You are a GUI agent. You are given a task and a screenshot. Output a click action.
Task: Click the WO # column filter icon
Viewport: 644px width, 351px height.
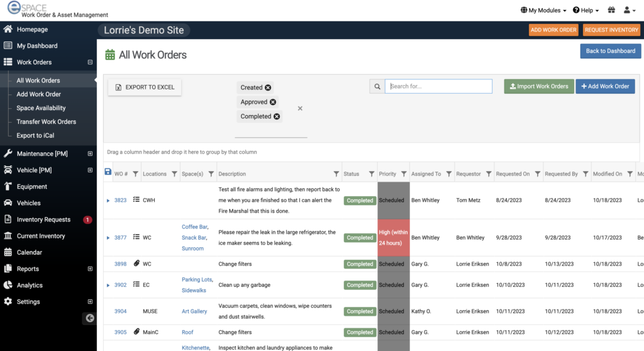[x=135, y=174]
